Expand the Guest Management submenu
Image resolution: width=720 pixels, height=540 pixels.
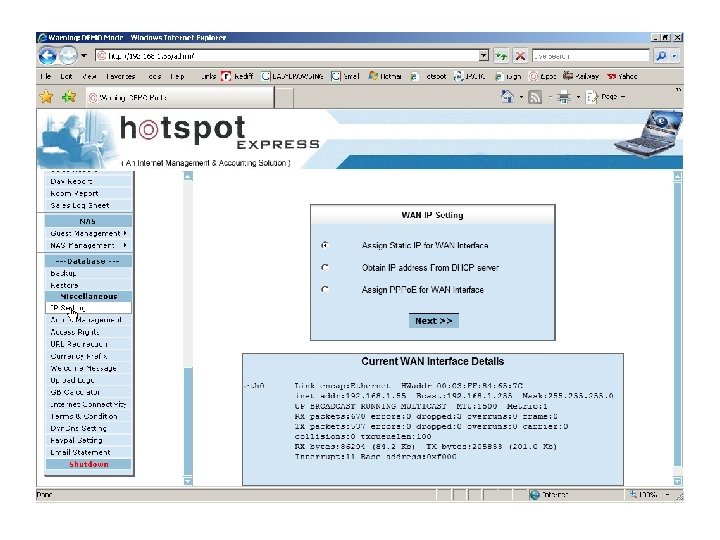click(x=89, y=233)
